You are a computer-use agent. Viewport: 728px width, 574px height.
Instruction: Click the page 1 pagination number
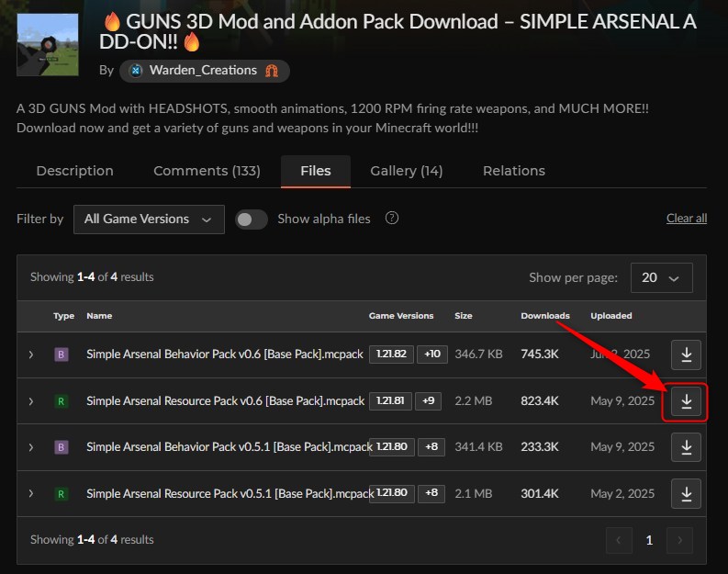pos(649,540)
